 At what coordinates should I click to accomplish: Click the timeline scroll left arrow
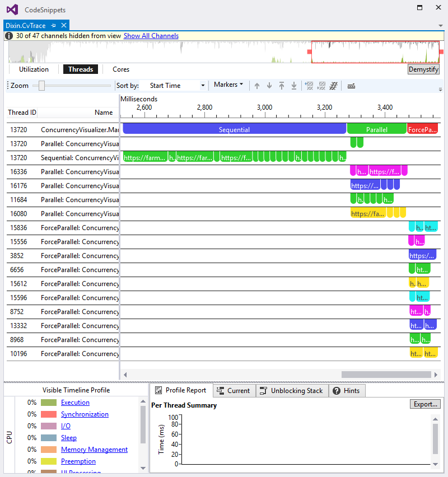(x=125, y=375)
